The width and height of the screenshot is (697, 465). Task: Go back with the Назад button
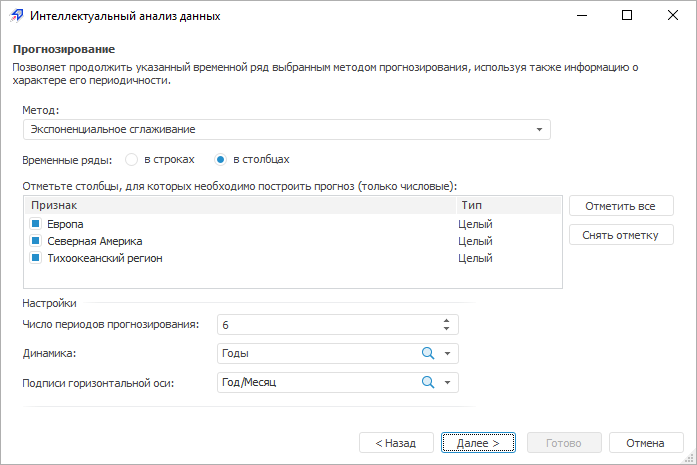(396, 442)
